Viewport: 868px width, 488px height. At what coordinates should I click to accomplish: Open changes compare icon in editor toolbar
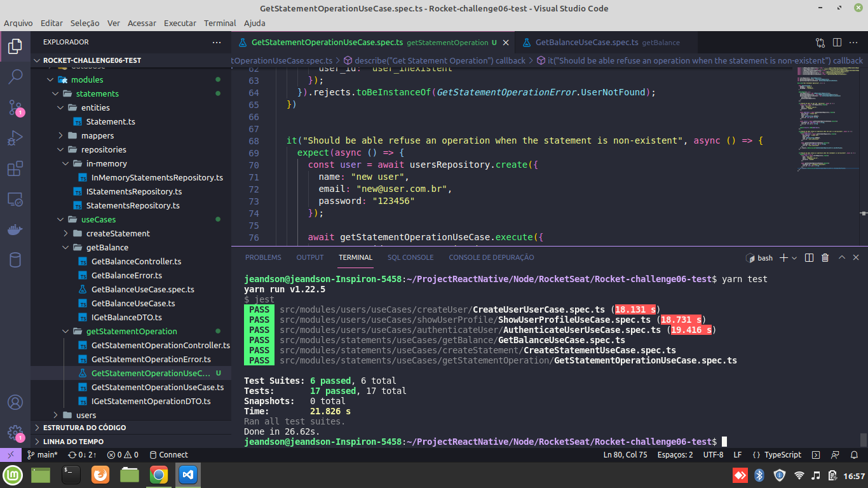click(x=820, y=43)
